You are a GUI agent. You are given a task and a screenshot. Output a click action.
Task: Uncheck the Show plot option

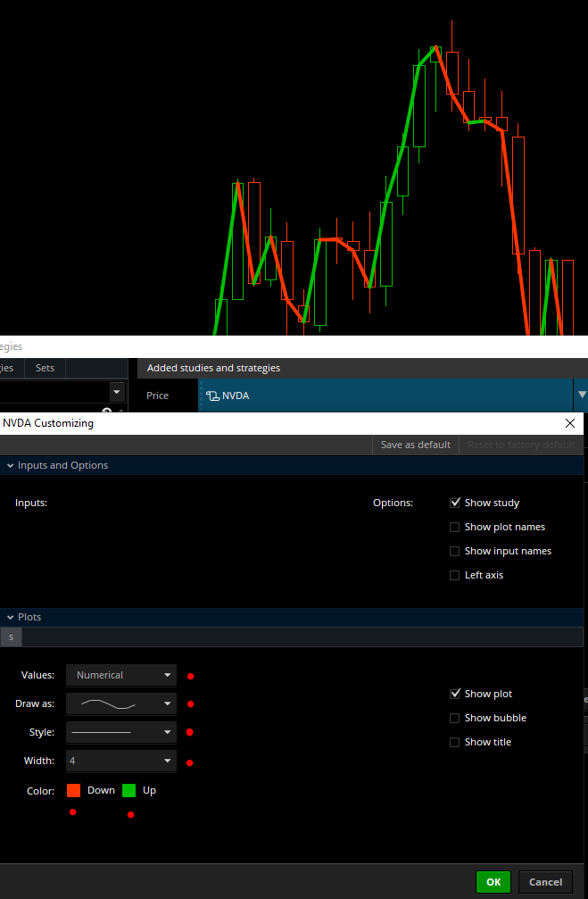[455, 695]
